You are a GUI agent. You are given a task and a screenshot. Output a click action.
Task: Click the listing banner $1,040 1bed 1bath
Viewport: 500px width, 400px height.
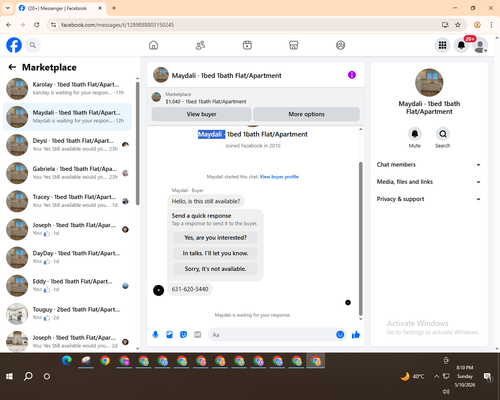coord(256,98)
